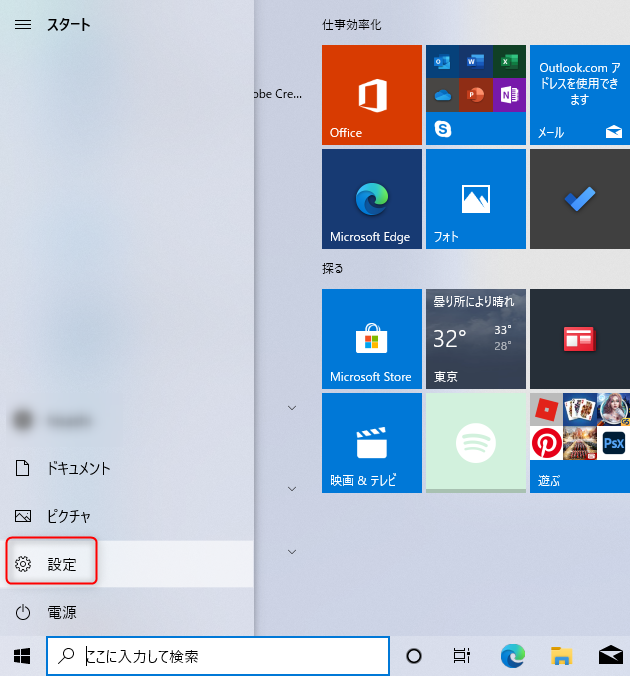Open the 遊ぶ games folder tile

coord(579,443)
